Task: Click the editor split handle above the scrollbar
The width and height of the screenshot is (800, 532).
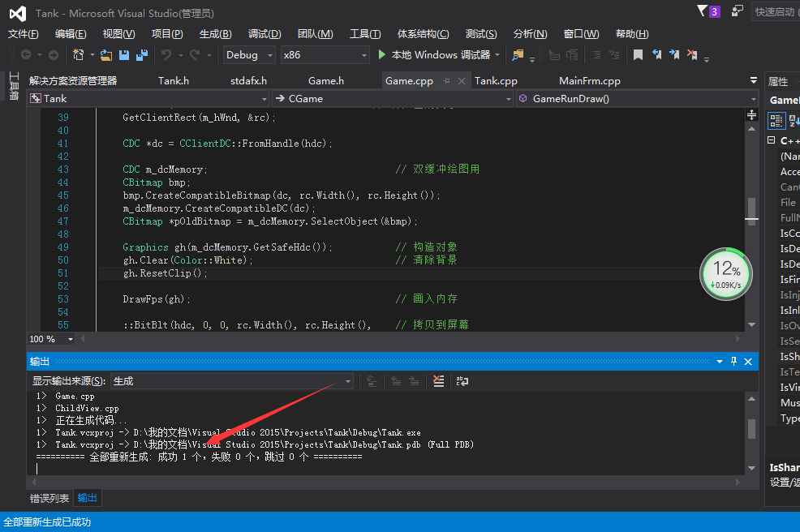Action: [x=751, y=115]
